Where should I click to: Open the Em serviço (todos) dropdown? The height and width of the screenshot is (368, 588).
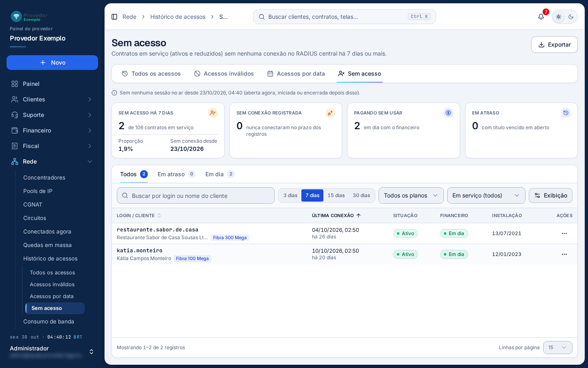coord(486,195)
